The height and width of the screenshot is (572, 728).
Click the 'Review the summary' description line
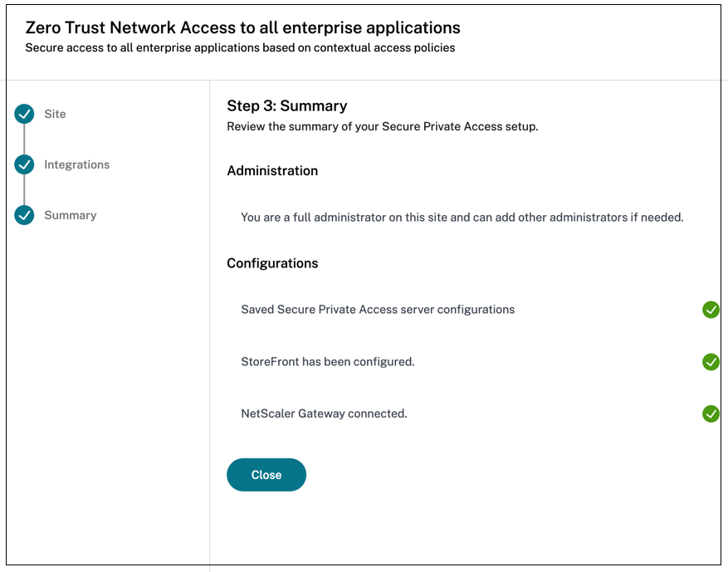(x=383, y=127)
